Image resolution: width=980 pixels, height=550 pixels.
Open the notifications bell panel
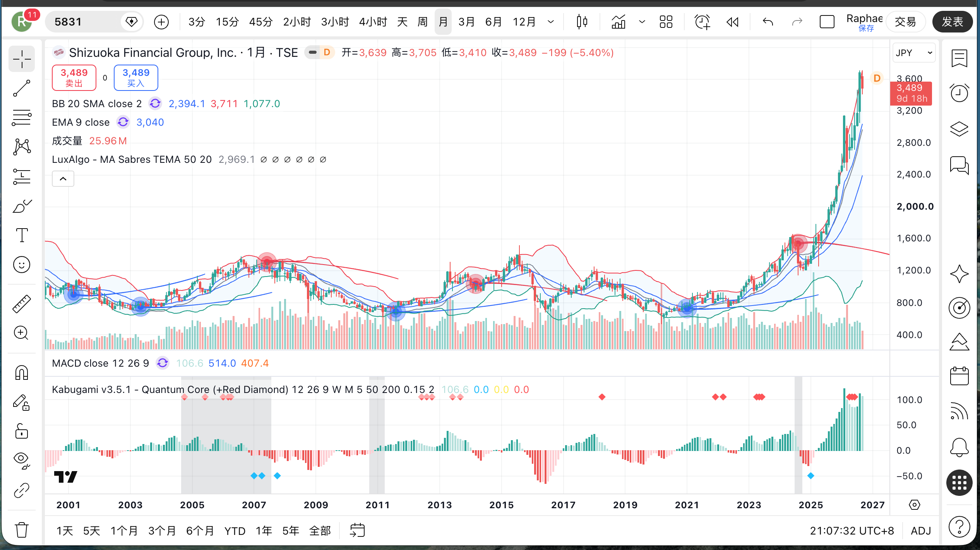pos(959,448)
